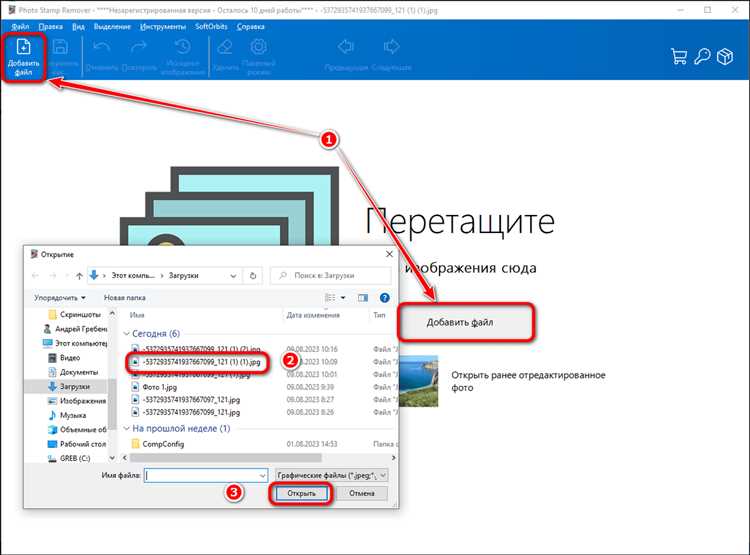Click the Отмена button in dialog
This screenshot has width=750, height=555.
(362, 493)
